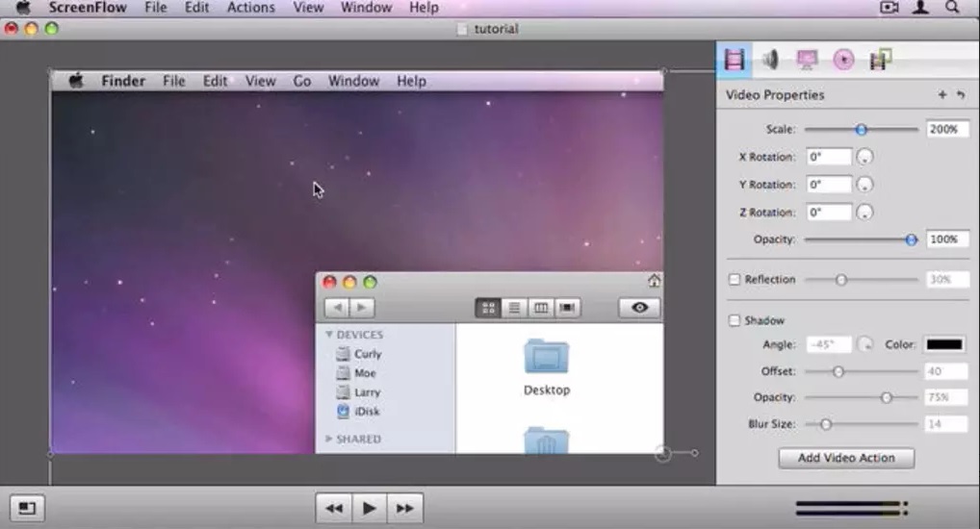Collapse the DEVICES section triangle
This screenshot has width=980, height=529.
[328, 335]
